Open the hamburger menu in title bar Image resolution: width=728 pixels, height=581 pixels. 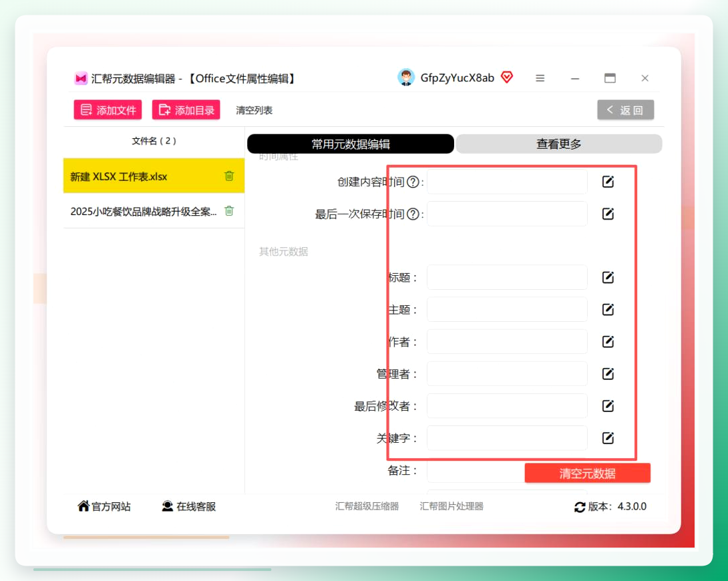click(x=540, y=78)
